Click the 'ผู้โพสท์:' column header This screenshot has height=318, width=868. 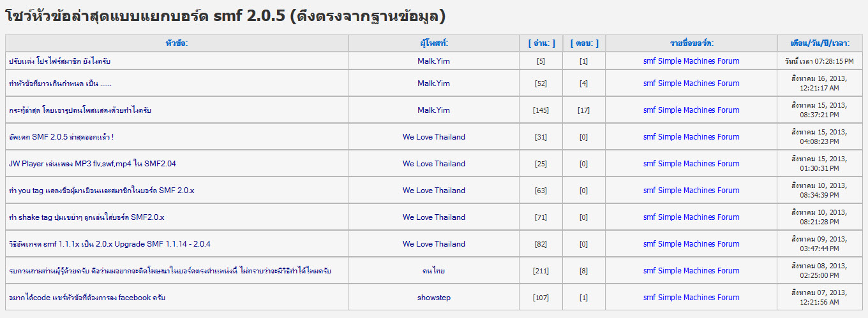pyautogui.click(x=433, y=43)
